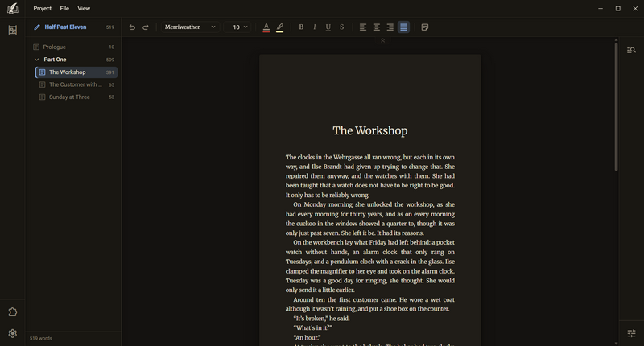Open the plugins puzzle icon
Image resolution: width=644 pixels, height=346 pixels.
pos(13,312)
